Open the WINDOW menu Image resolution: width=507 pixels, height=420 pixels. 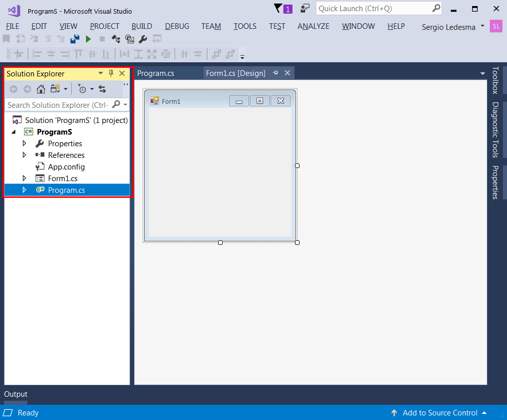coord(358,26)
